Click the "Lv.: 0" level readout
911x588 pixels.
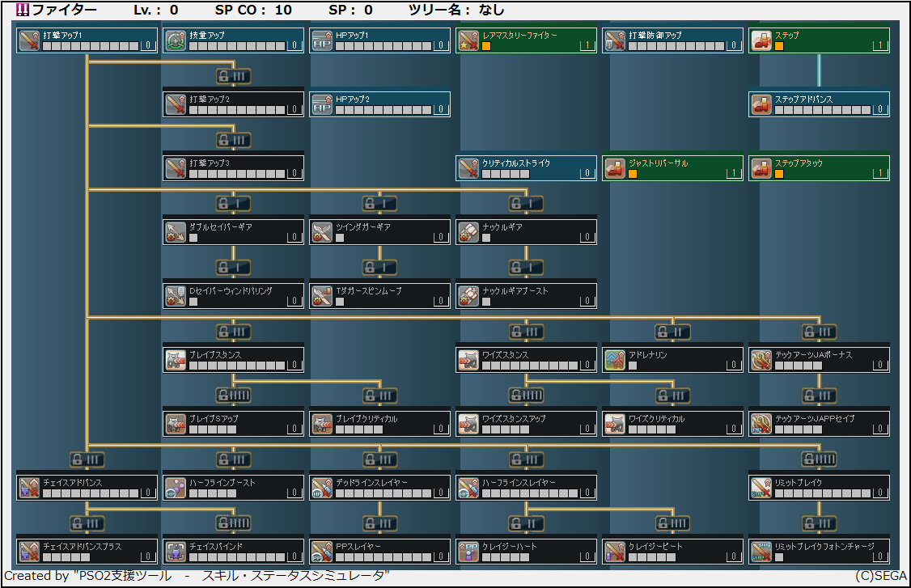point(155,10)
